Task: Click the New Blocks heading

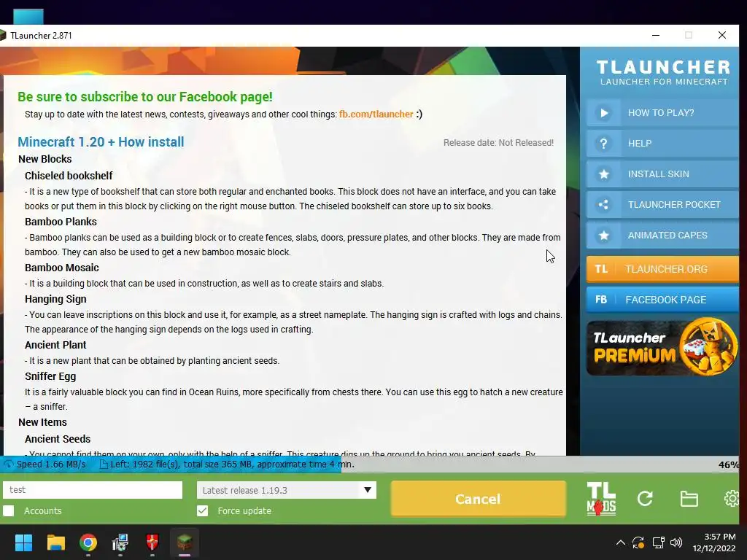Action: coord(44,159)
